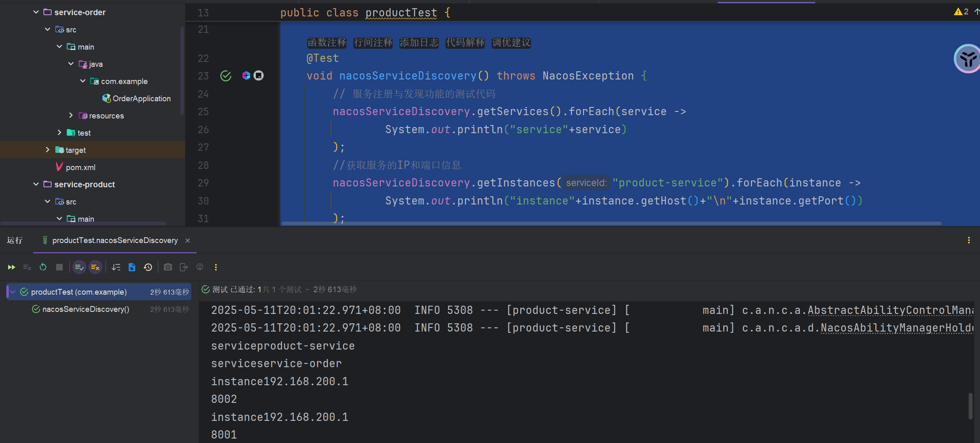Click the rerun tests double-arrow icon
The image size is (980, 443).
[x=11, y=267]
